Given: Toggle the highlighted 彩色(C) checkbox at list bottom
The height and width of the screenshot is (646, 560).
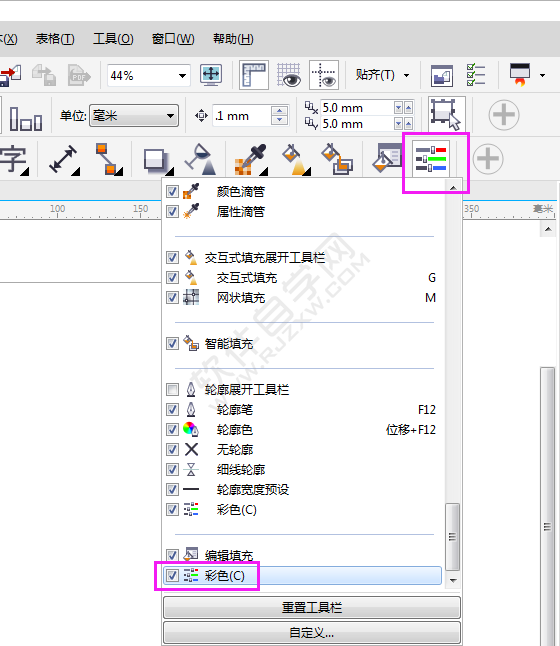Looking at the screenshot, I should [172, 576].
